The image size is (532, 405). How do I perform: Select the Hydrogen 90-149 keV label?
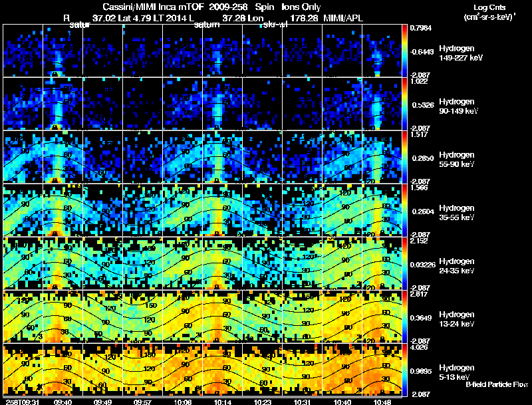tap(458, 106)
